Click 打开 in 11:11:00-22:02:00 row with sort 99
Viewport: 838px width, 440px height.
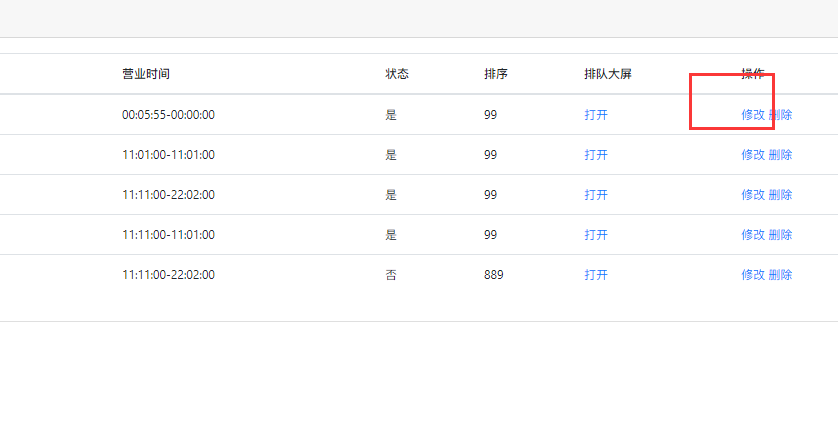coord(596,195)
